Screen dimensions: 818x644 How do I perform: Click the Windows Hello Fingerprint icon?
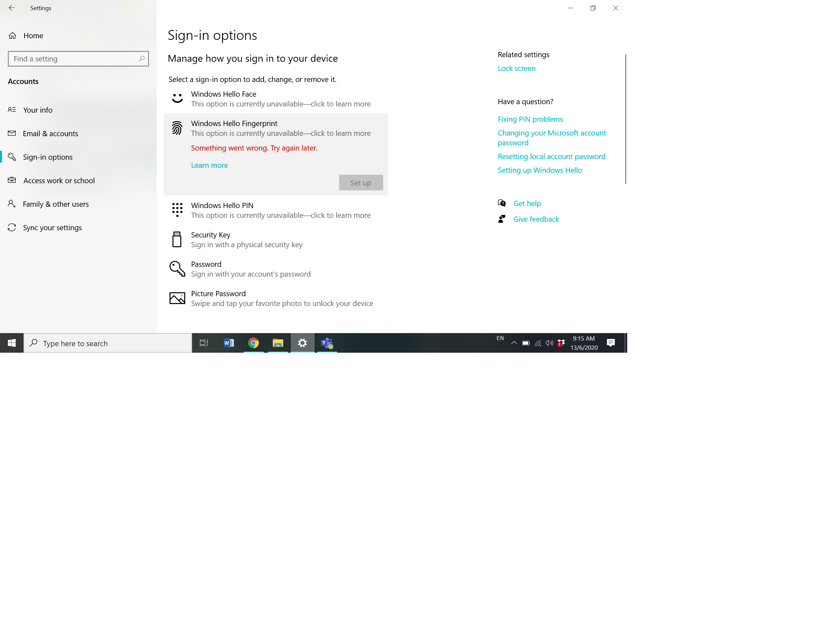pos(177,128)
